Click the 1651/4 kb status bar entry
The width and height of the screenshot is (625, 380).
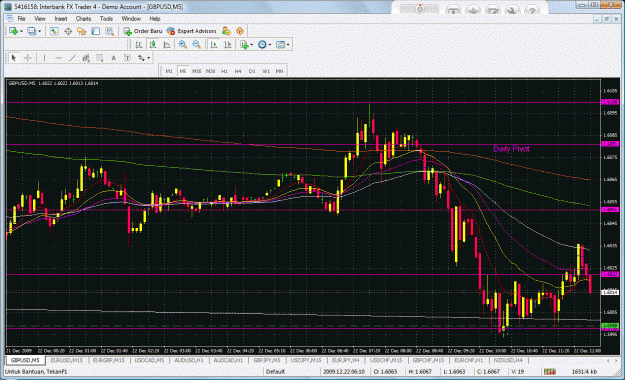584,372
